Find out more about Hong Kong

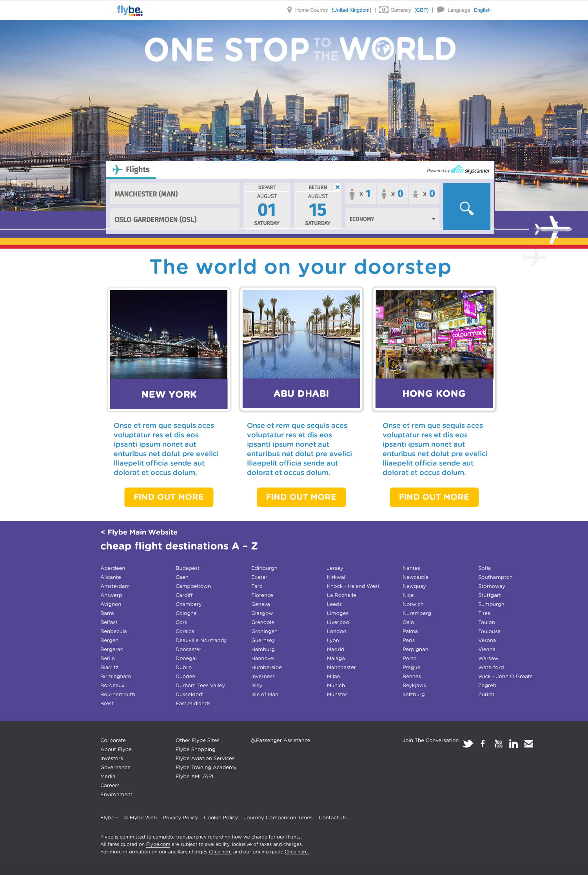(434, 497)
